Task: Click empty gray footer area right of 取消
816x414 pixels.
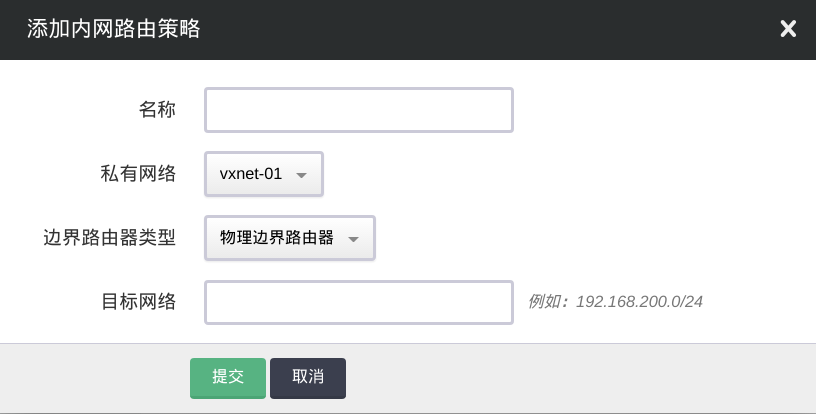Action: pos(580,377)
